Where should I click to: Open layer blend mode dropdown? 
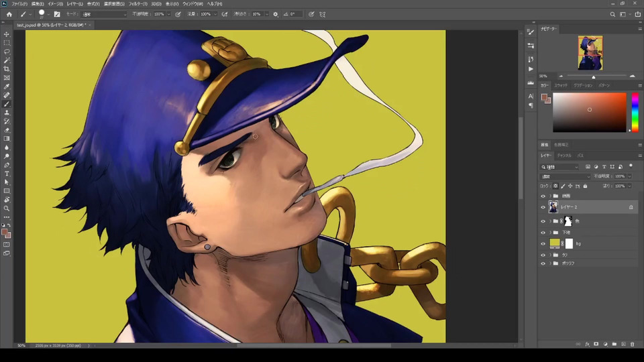[x=565, y=176]
